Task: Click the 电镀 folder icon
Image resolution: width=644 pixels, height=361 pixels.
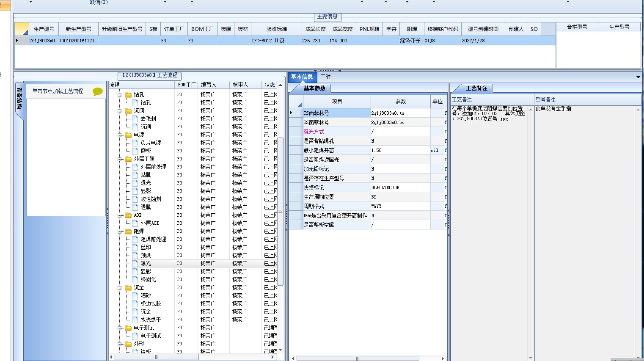Action: point(128,135)
